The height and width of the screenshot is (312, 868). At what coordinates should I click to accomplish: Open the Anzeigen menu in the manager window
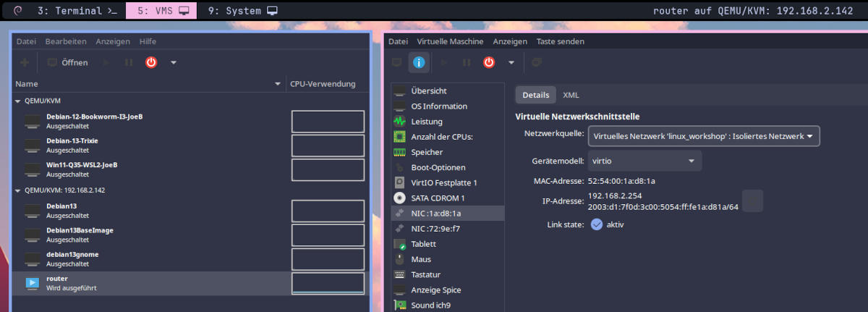pos(113,41)
